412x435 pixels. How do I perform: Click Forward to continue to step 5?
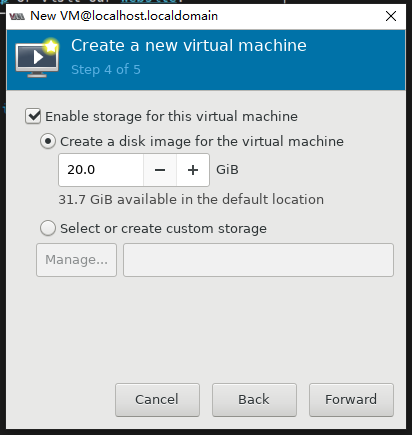351,400
